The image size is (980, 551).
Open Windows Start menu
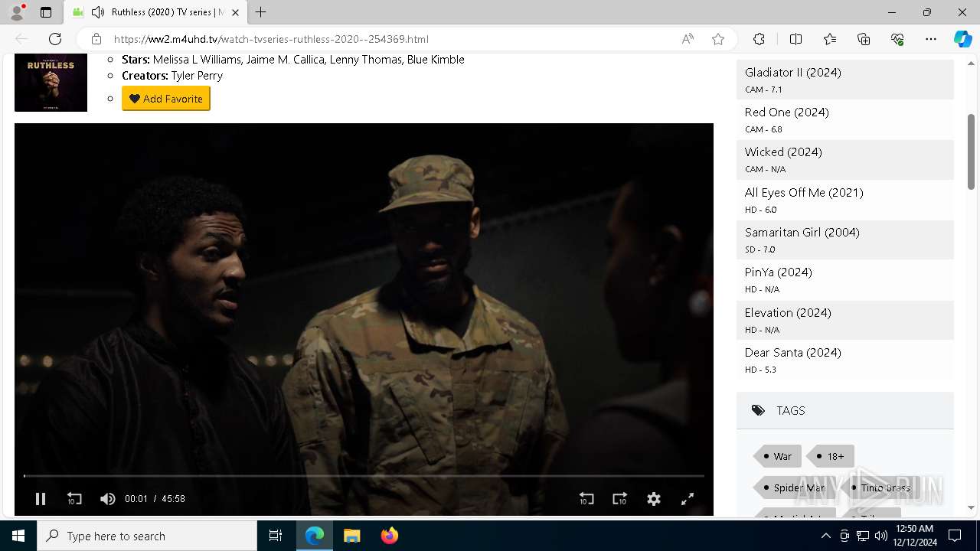[x=18, y=536]
